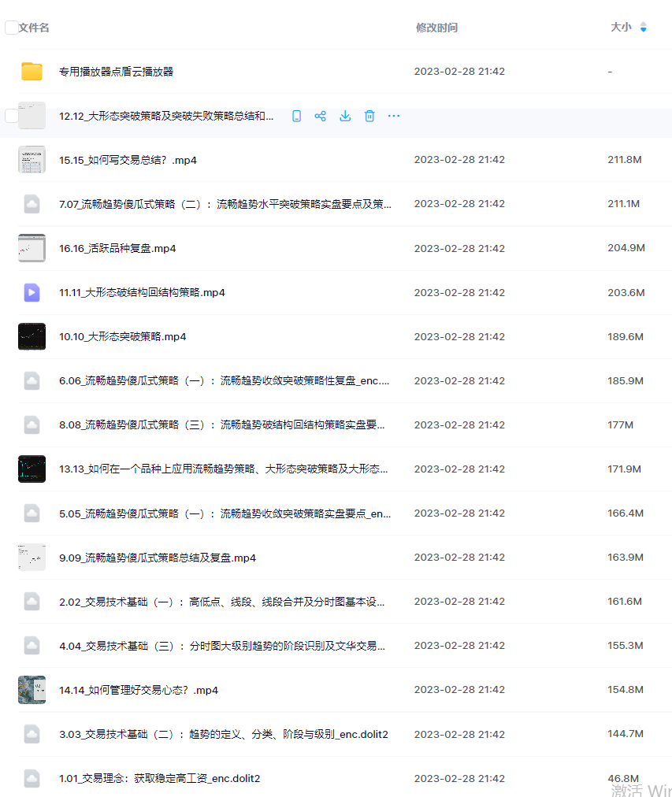
Task: Click cloud file icon of 3.03_交易技术基础（二）
Action: coord(32,734)
